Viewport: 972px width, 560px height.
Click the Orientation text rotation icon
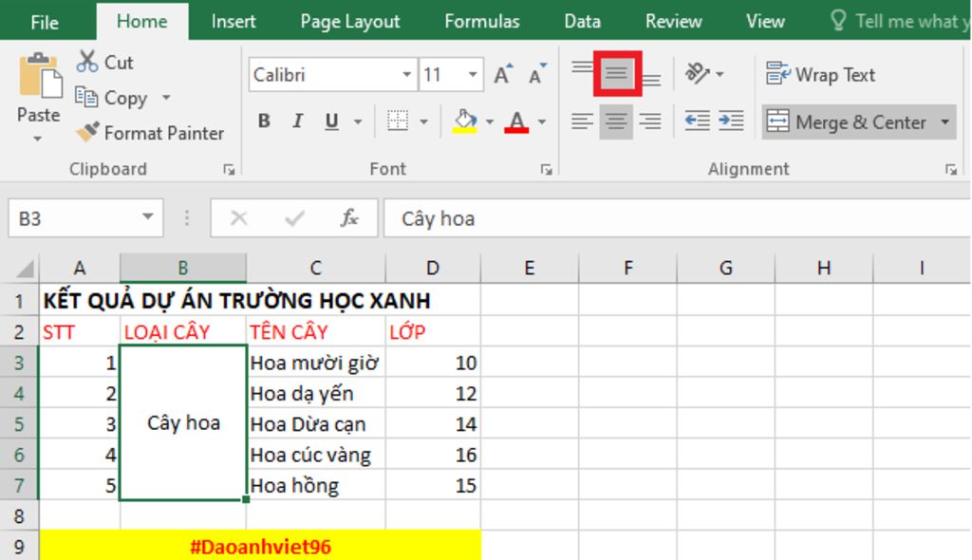point(698,74)
